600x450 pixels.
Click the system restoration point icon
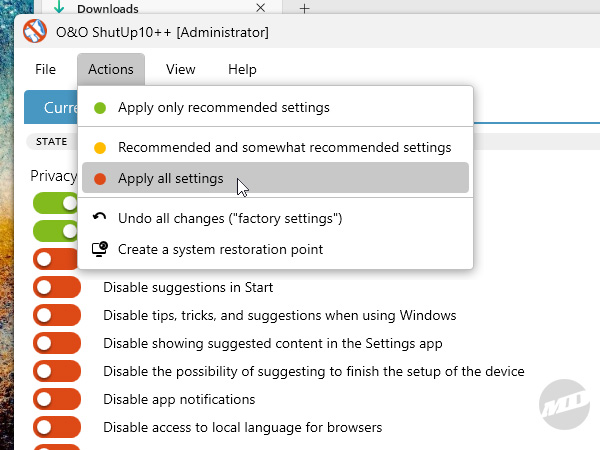tap(100, 249)
